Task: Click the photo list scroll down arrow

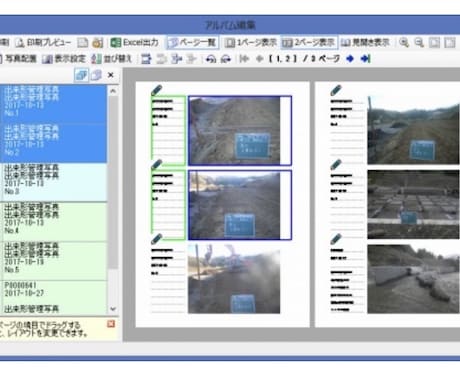Action: pyautogui.click(x=113, y=309)
